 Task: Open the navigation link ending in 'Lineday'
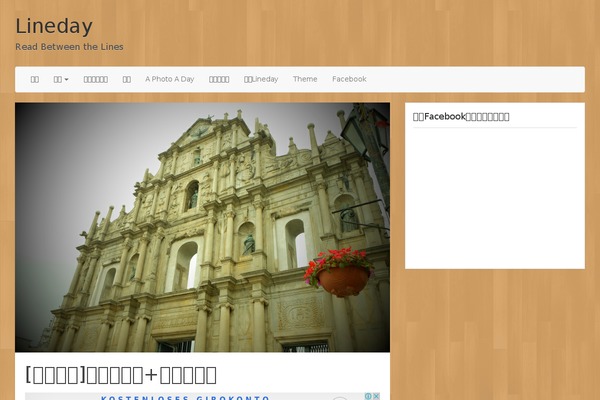point(261,79)
